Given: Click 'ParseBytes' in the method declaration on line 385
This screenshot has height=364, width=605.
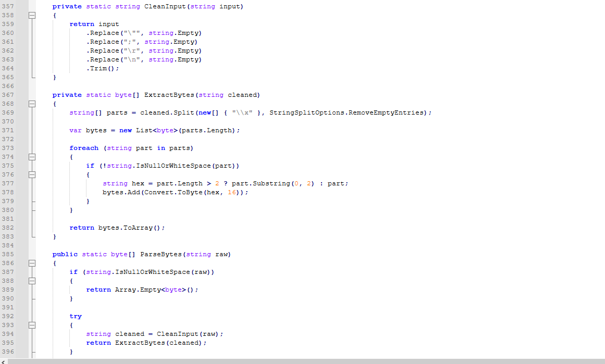Looking at the screenshot, I should pos(161,255).
